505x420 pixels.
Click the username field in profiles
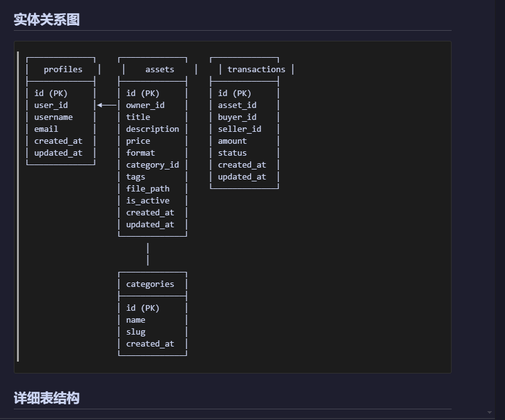pyautogui.click(x=53, y=117)
